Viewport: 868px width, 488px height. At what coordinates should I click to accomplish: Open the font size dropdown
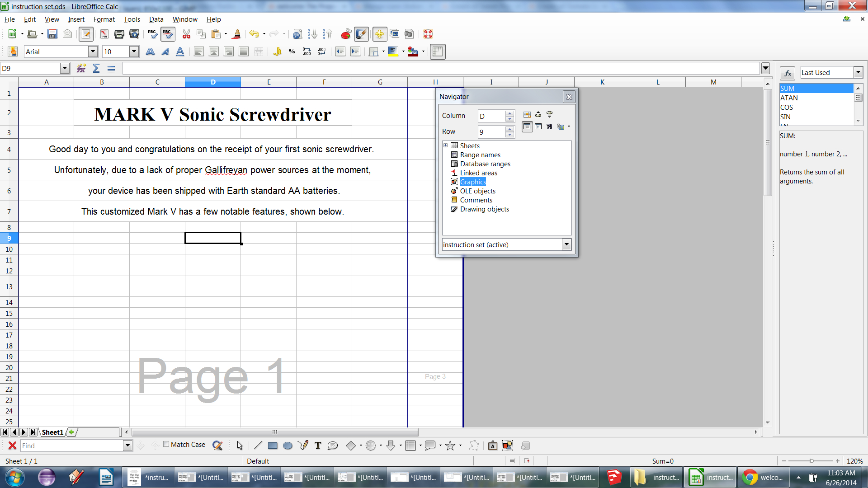coord(134,52)
